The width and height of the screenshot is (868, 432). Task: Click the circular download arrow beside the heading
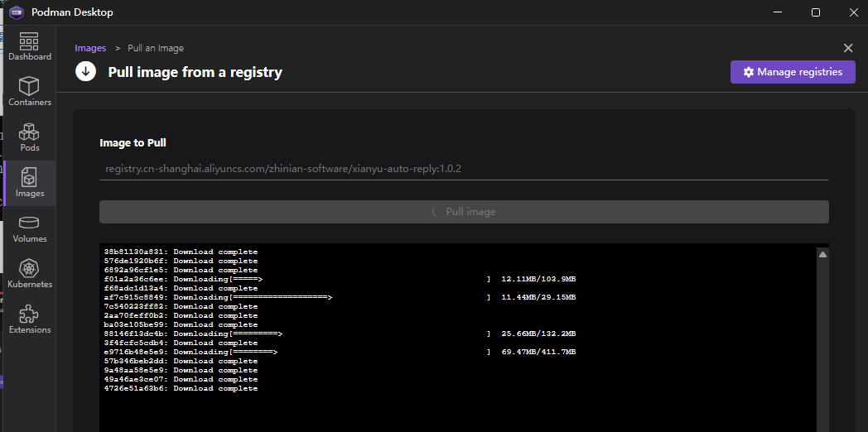(x=86, y=72)
